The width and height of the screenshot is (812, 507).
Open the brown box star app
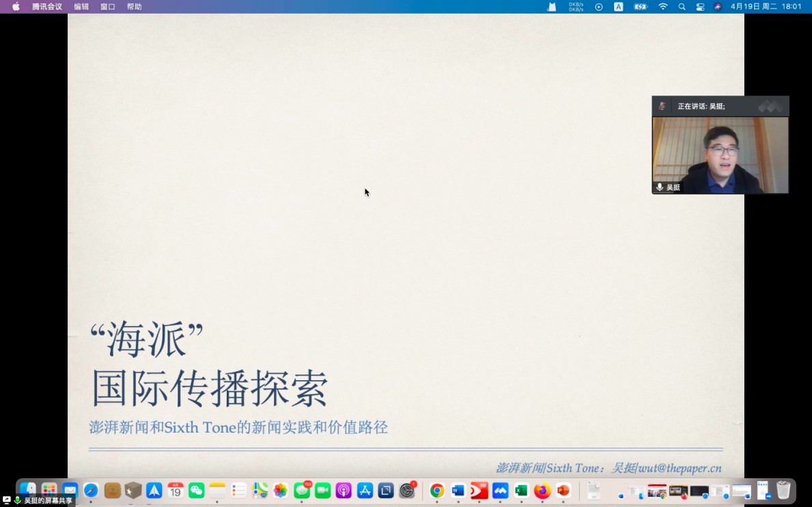pos(133,491)
